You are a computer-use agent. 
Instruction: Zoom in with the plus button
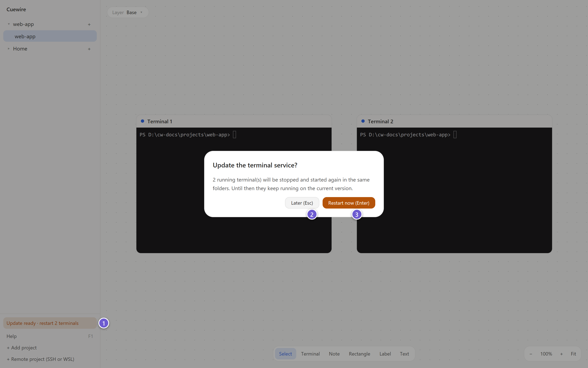coord(561,354)
